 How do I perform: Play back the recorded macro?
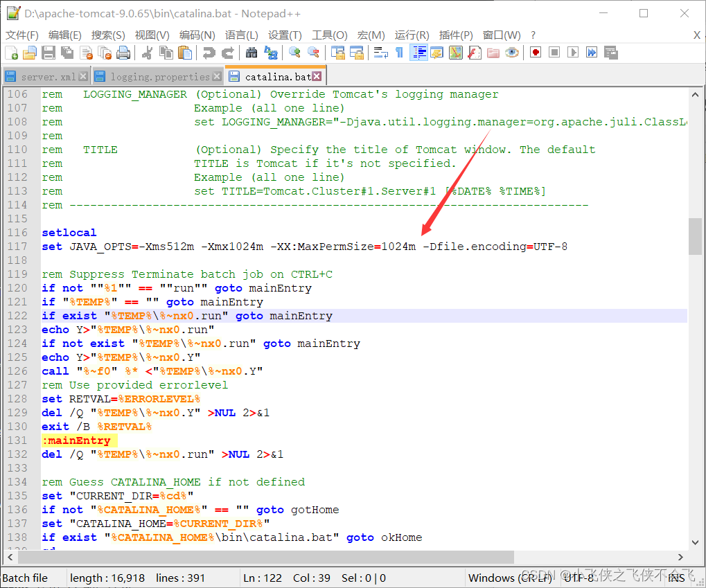coord(573,53)
